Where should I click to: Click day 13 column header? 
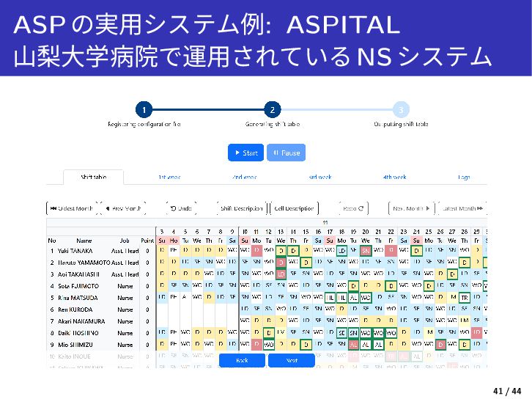point(281,232)
